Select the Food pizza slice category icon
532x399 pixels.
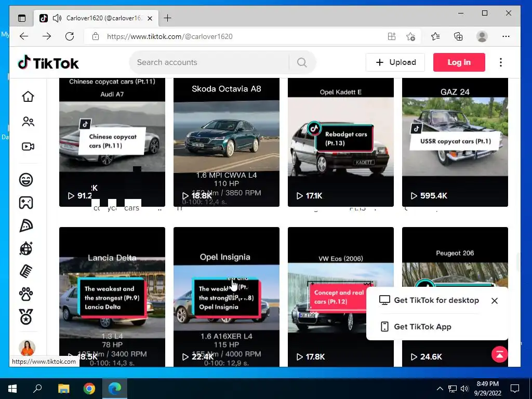coord(26,225)
